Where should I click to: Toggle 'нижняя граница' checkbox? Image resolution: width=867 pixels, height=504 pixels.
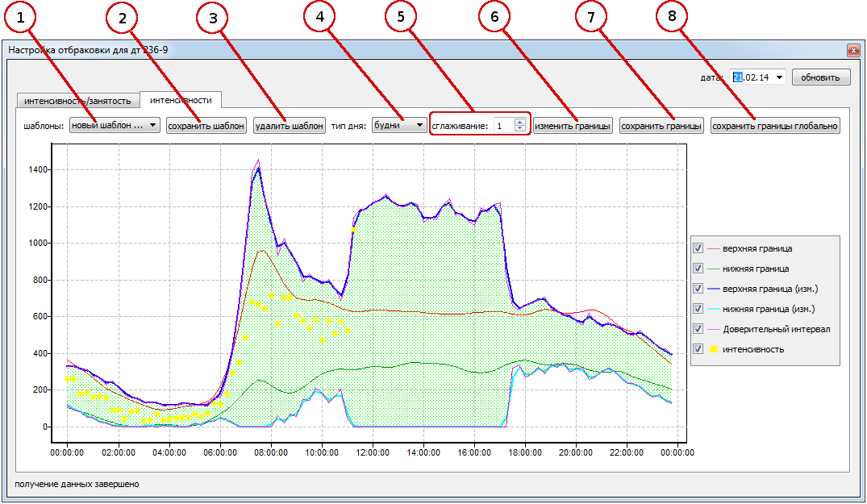pos(698,269)
